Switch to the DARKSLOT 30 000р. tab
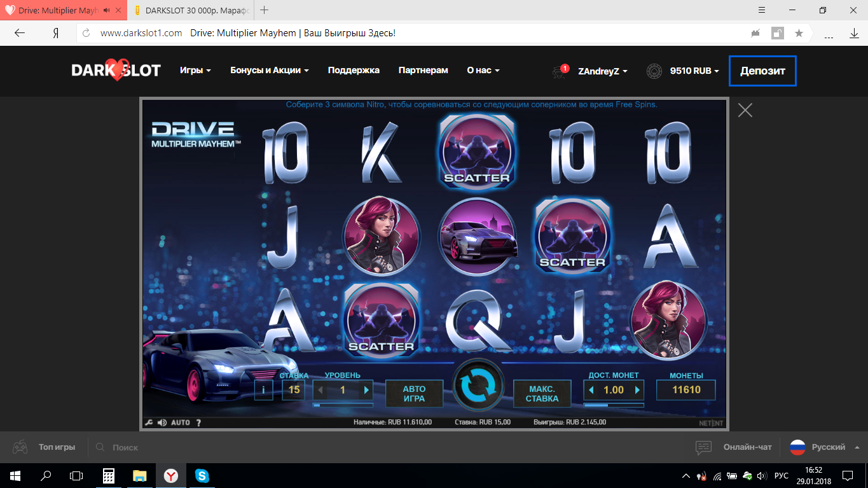 tap(191, 10)
